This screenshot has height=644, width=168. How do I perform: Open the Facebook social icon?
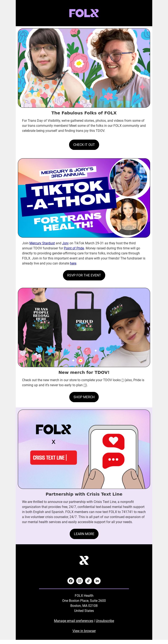click(x=71, y=580)
